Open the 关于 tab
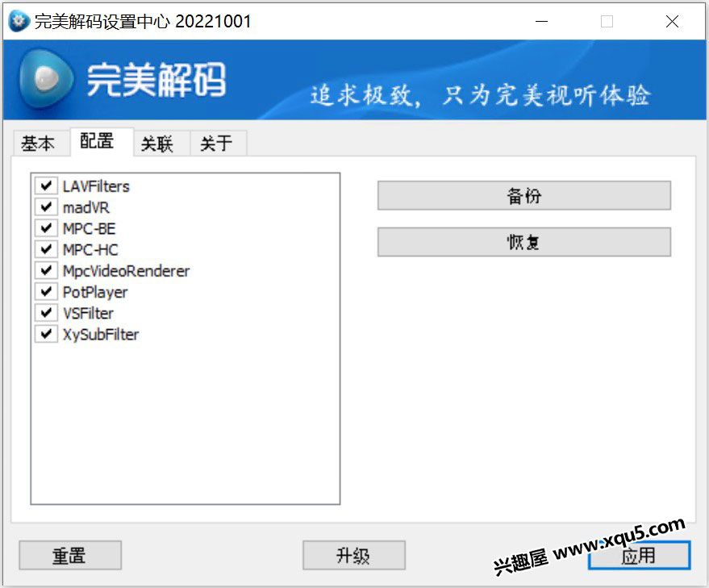Image resolution: width=709 pixels, height=588 pixels. pos(219,144)
